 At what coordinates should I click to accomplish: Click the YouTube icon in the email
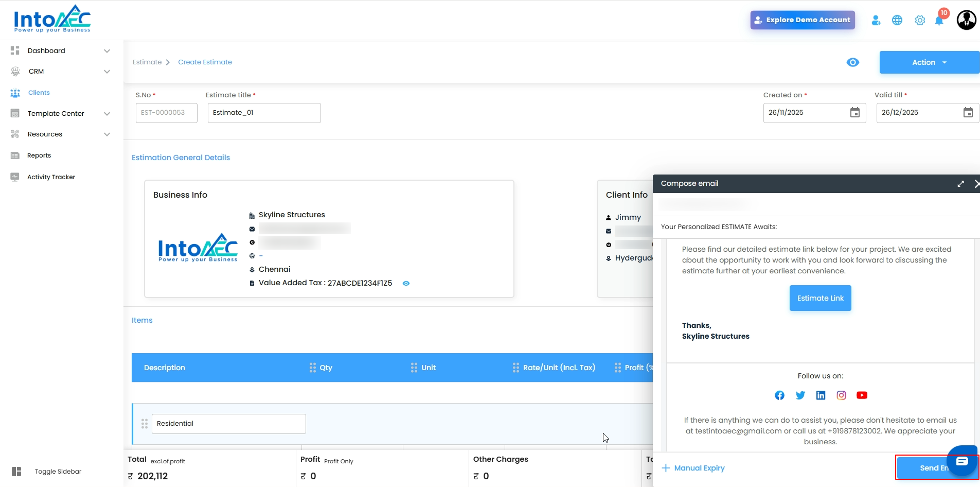click(x=862, y=395)
